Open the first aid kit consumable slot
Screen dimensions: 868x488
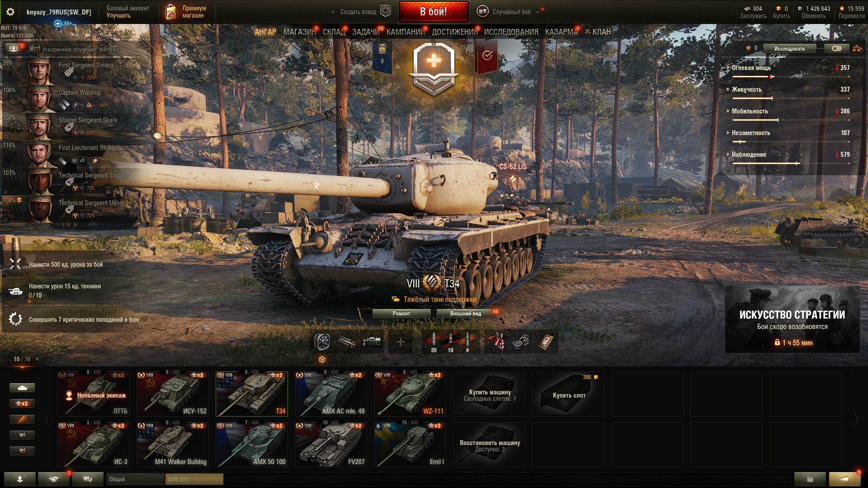tap(546, 342)
